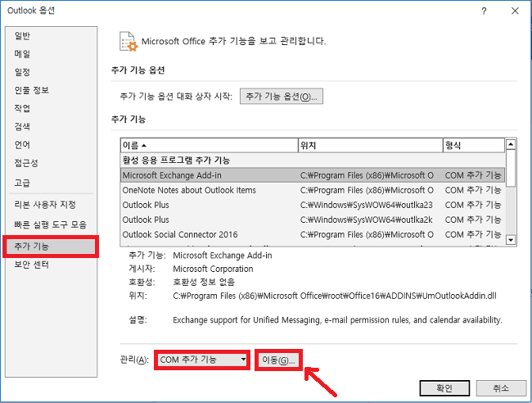Select Outlook Plus row with outlka23 path

click(x=312, y=205)
